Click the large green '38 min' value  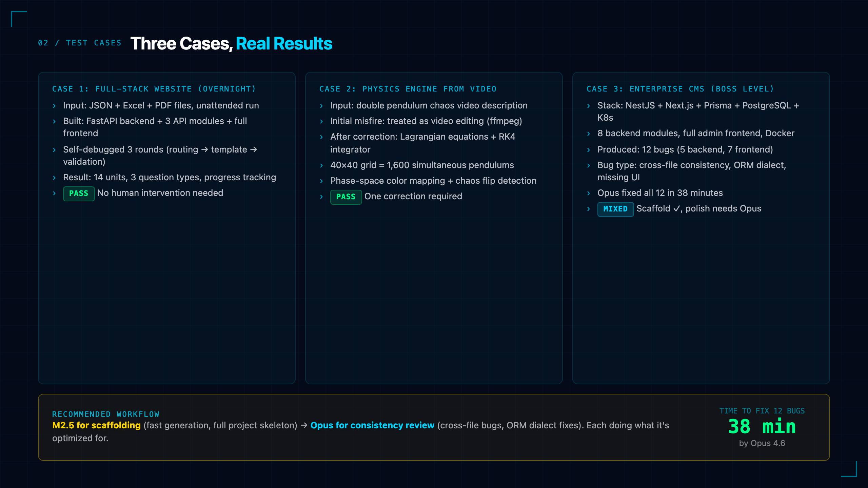tap(762, 427)
